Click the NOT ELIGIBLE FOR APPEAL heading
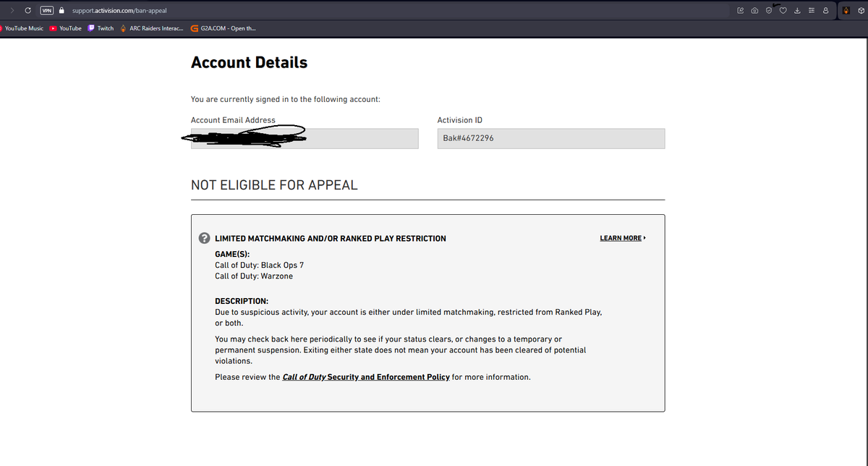The width and height of the screenshot is (868, 466). pyautogui.click(x=274, y=185)
